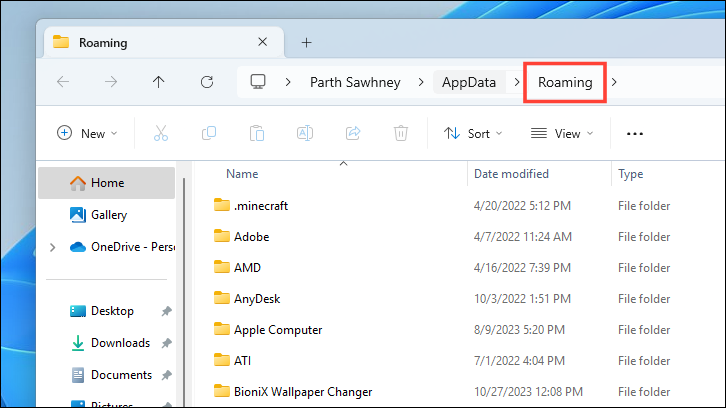This screenshot has height=408, width=726.
Task: Select the Roaming tab
Action: 164,43
